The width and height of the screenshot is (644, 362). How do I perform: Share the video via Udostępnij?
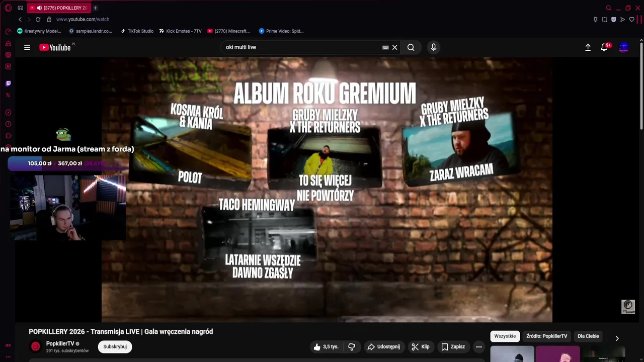pos(383,346)
